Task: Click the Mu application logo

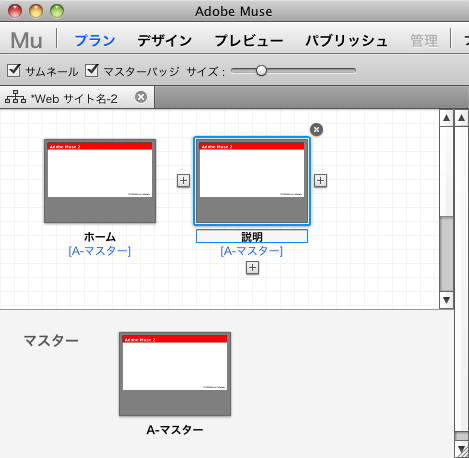Action: pyautogui.click(x=26, y=40)
